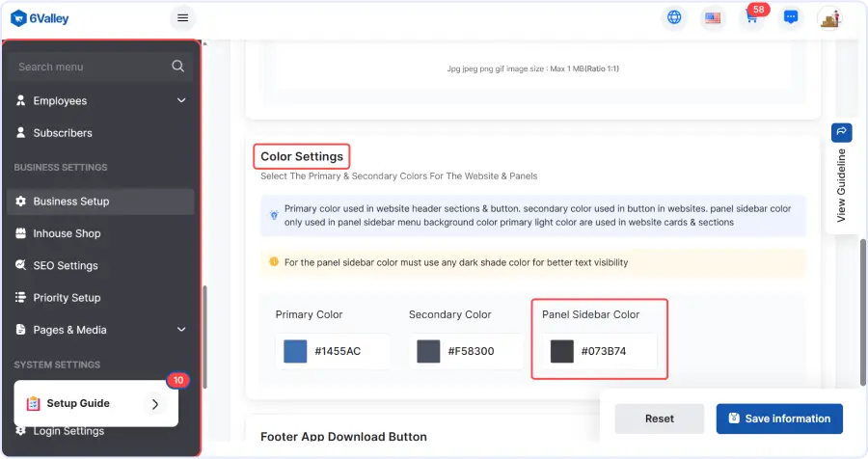The image size is (868, 459).
Task: Open Priority Setup menu item
Action: (67, 298)
